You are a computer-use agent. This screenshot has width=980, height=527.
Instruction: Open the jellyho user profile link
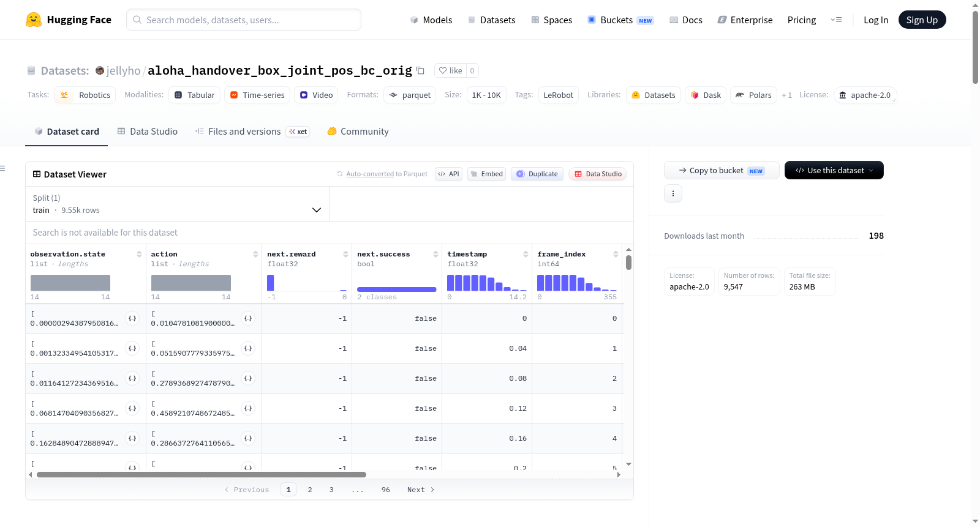click(x=123, y=70)
